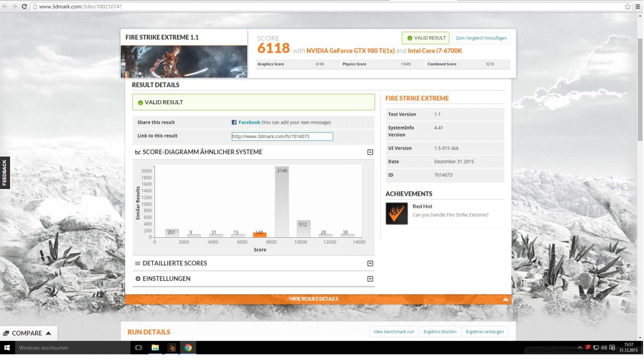The width and height of the screenshot is (644, 362).
Task: Reload the 3DMark page
Action: [x=24, y=6]
